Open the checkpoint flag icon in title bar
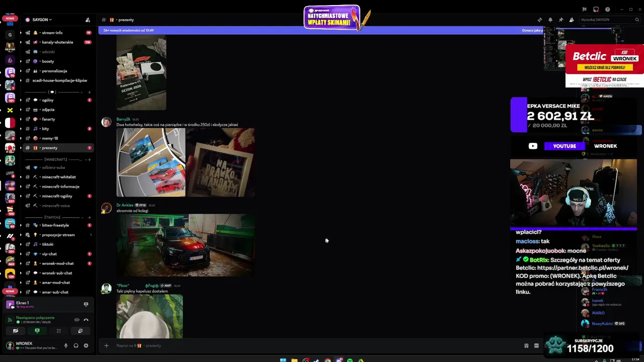This screenshot has width=644, height=362. click(x=584, y=9)
